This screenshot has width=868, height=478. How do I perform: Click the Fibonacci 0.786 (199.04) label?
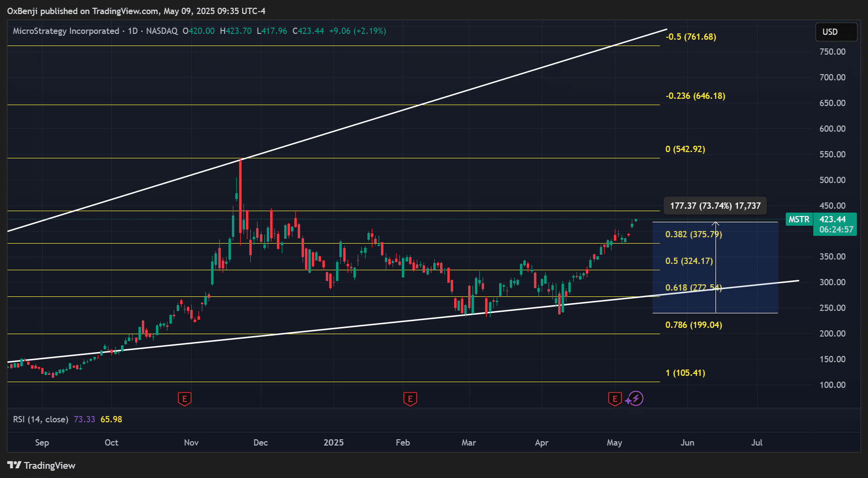click(x=694, y=325)
